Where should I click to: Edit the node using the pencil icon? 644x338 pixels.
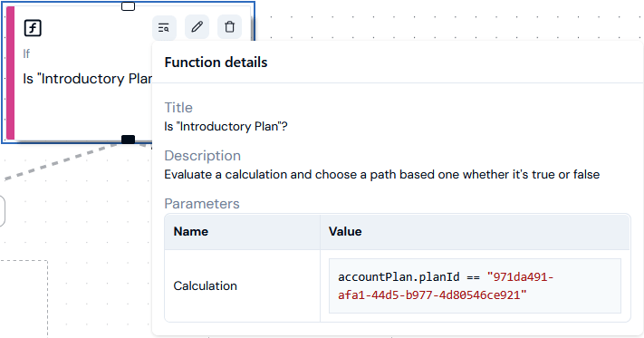click(x=197, y=27)
